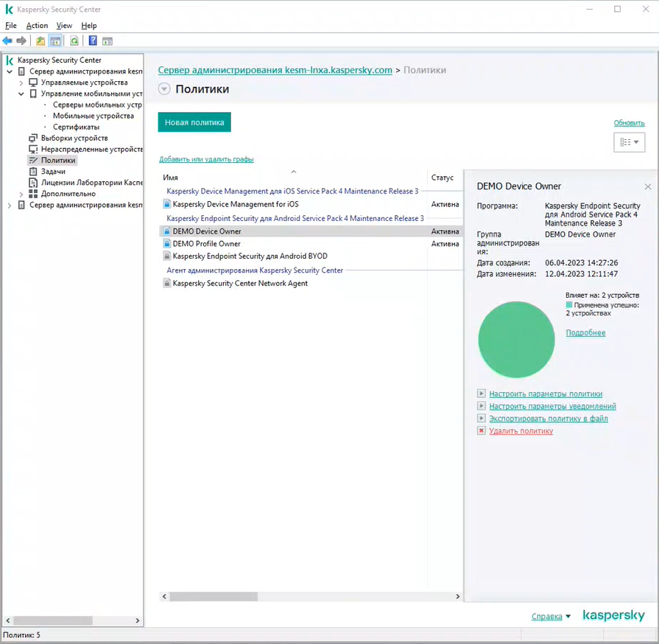Open the Help question-mark toolbar icon
The height and width of the screenshot is (644, 659).
[93, 41]
